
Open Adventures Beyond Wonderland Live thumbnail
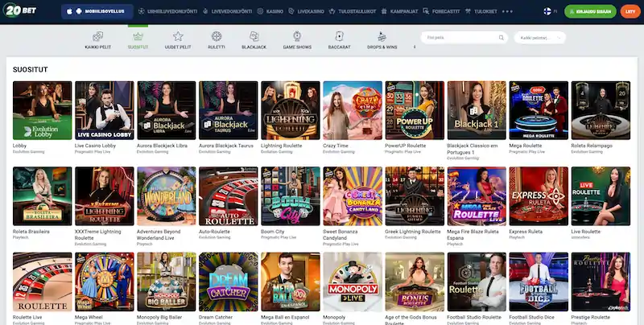click(x=167, y=196)
